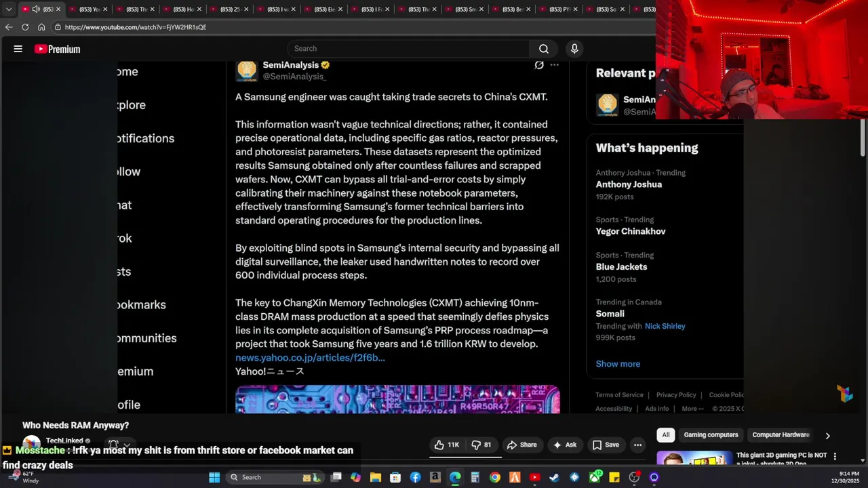This screenshot has height=488, width=868.
Task: Focus the YouTube search input field
Action: [x=408, y=49]
